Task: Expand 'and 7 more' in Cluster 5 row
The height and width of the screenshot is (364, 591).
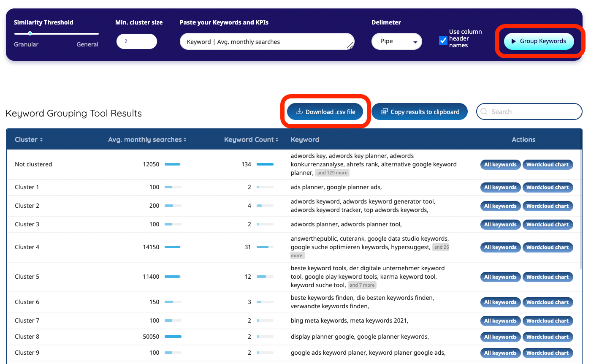Action: 362,285
